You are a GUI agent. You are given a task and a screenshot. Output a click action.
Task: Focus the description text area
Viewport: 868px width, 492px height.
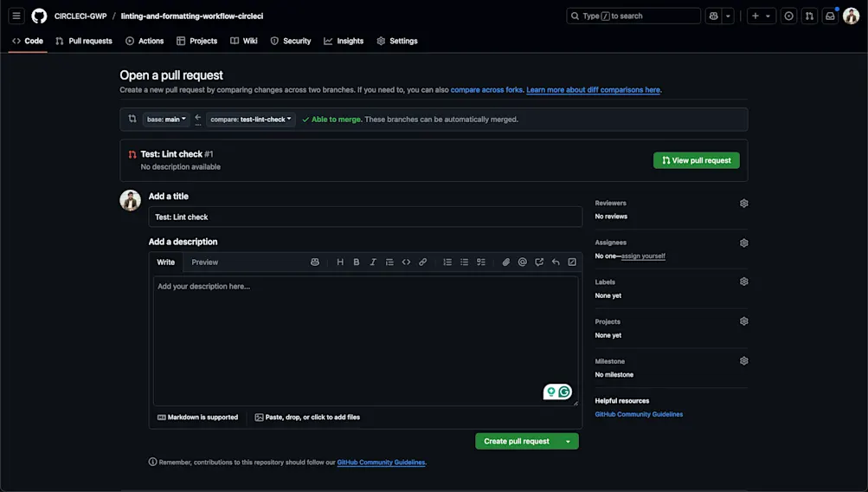coord(365,340)
